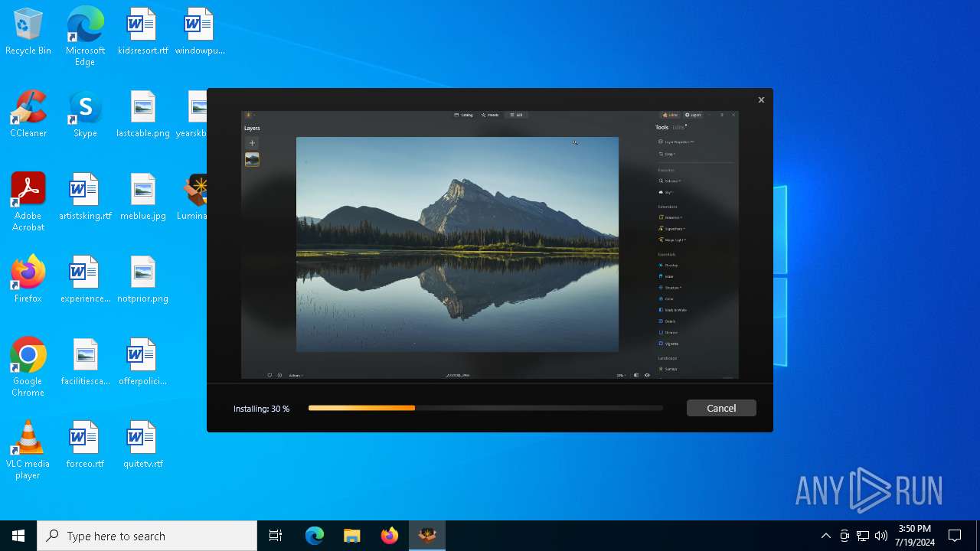This screenshot has height=551, width=980.
Task: Select forceo.rtf document on desktop
Action: 85,445
